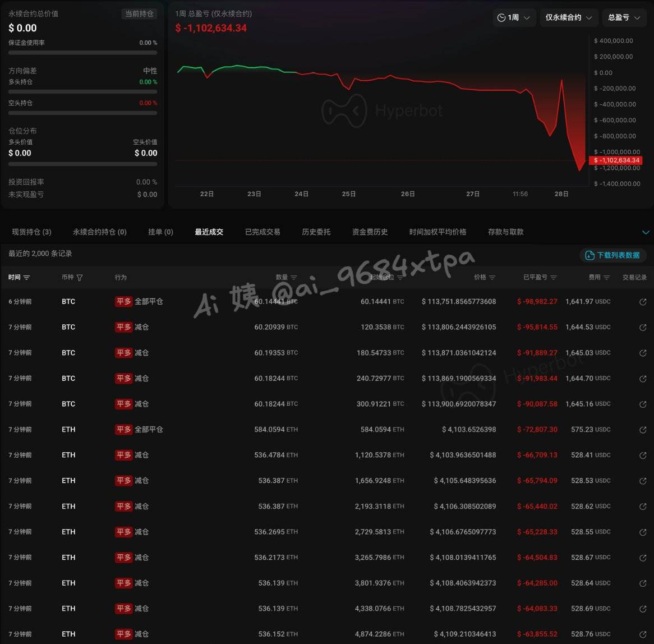
Task: Sort by 费用 column icon
Action: [x=606, y=278]
